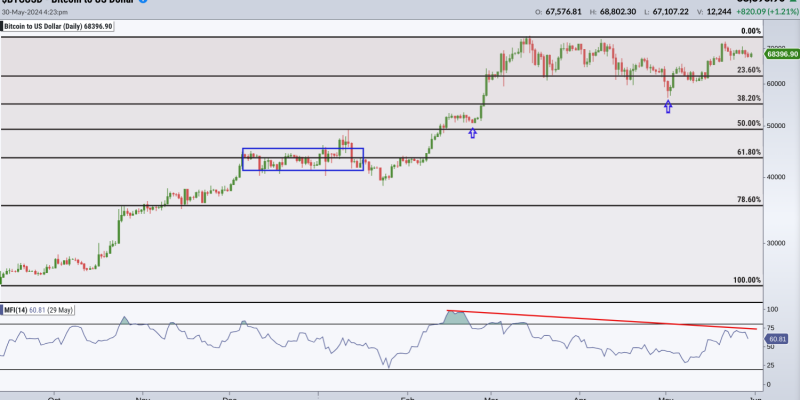Viewport: 800px width, 400px height.
Task: Click the green 68396.90 current price tag
Action: pos(781,54)
